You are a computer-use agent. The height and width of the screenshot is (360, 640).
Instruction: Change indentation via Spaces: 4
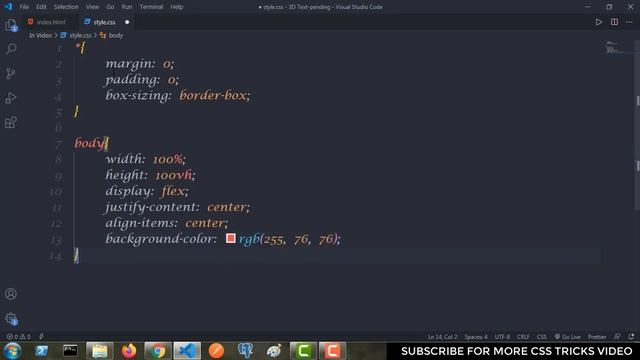click(476, 337)
